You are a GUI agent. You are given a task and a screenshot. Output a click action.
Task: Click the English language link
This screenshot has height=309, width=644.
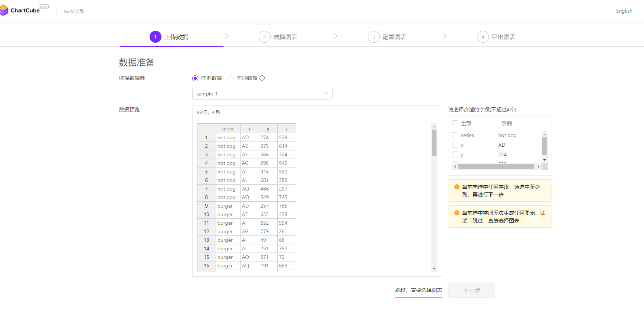click(x=624, y=11)
